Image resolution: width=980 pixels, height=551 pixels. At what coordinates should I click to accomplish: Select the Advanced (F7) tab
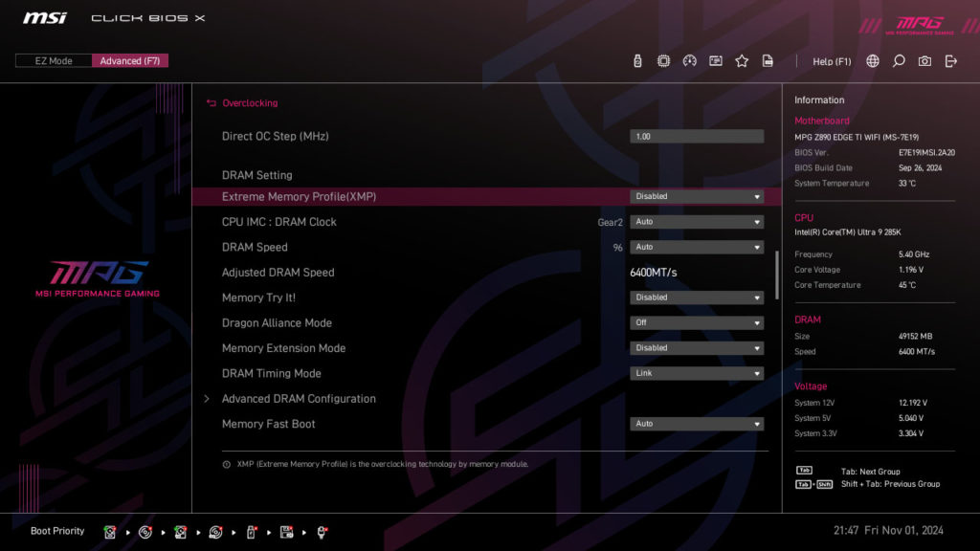point(130,59)
